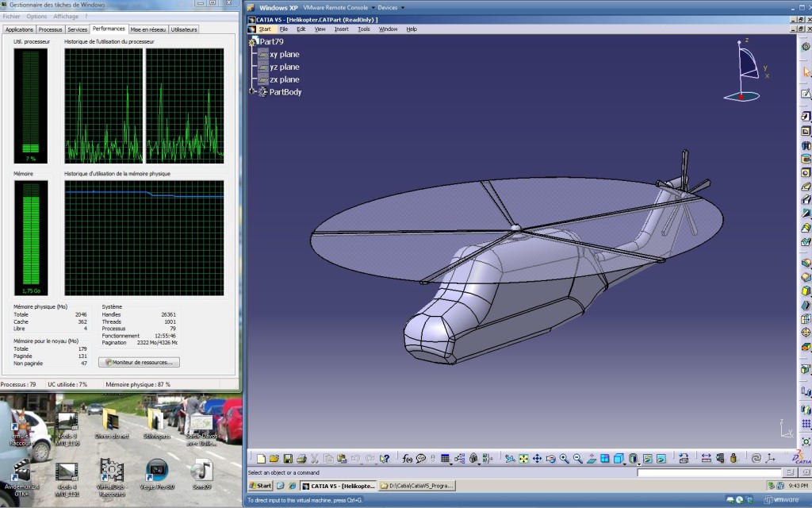Image resolution: width=812 pixels, height=508 pixels.
Task: Click the Print icon in CATIA toolbar
Action: point(301,459)
